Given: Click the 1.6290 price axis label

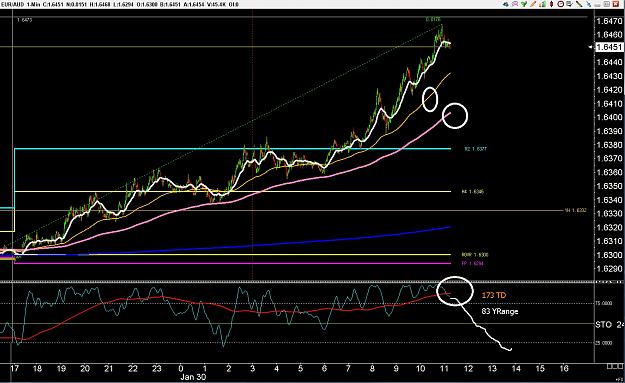Looking at the screenshot, I should pos(609,269).
